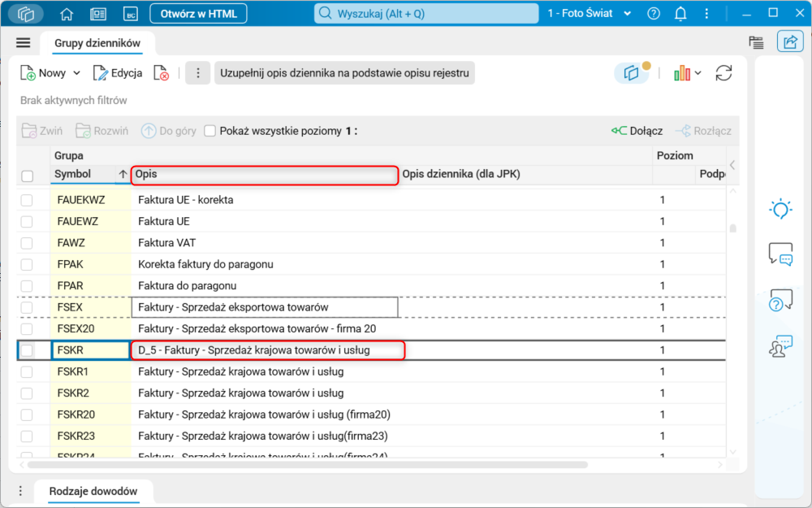The height and width of the screenshot is (508, 812).
Task: Collapse the side panel chevron near Poziom
Action: (x=732, y=165)
